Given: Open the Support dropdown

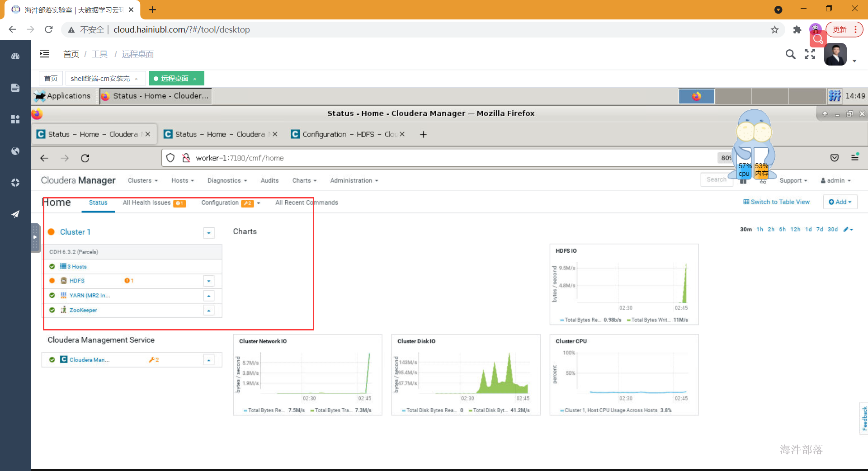Looking at the screenshot, I should [x=793, y=180].
